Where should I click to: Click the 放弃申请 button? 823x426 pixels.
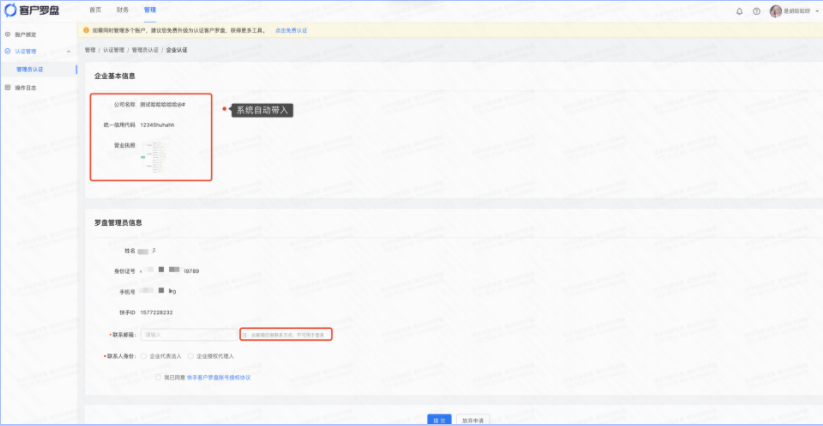click(x=472, y=420)
